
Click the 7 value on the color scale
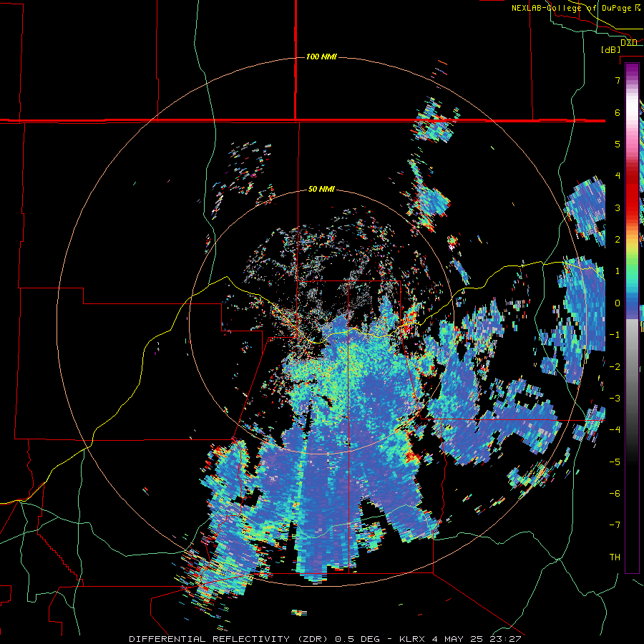[x=618, y=80]
